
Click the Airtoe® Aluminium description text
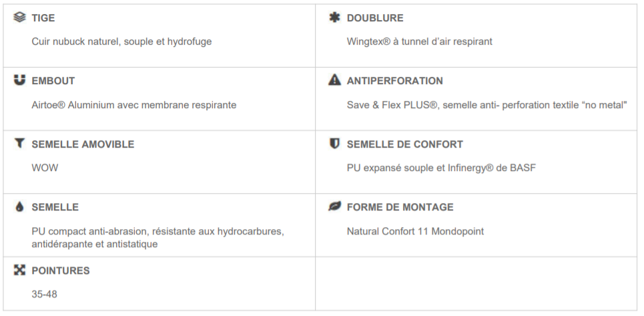pyautogui.click(x=134, y=105)
